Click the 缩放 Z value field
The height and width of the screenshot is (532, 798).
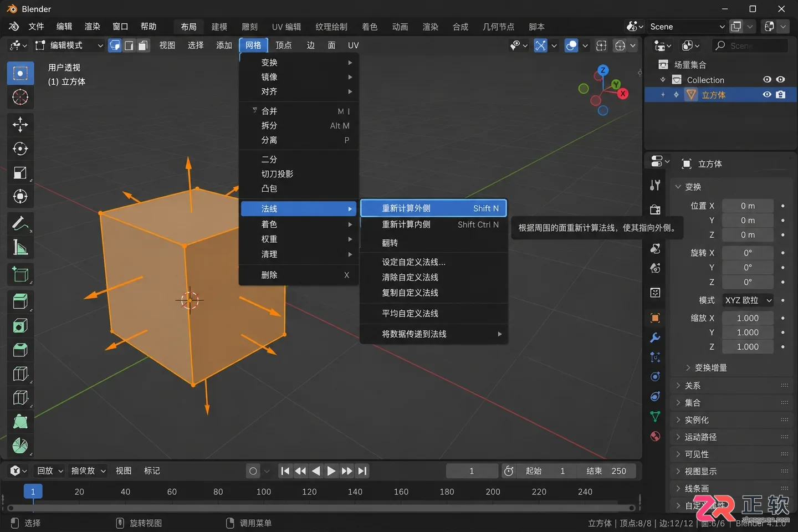748,347
